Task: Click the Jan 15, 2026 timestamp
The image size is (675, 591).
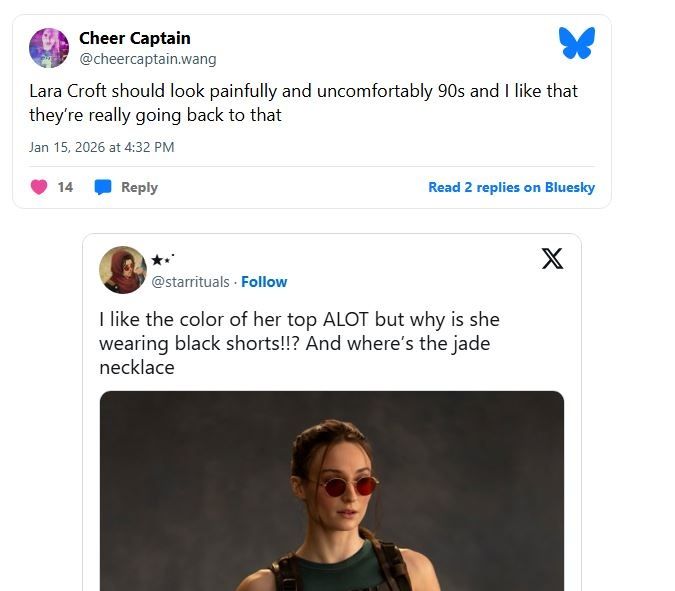Action: [x=101, y=147]
